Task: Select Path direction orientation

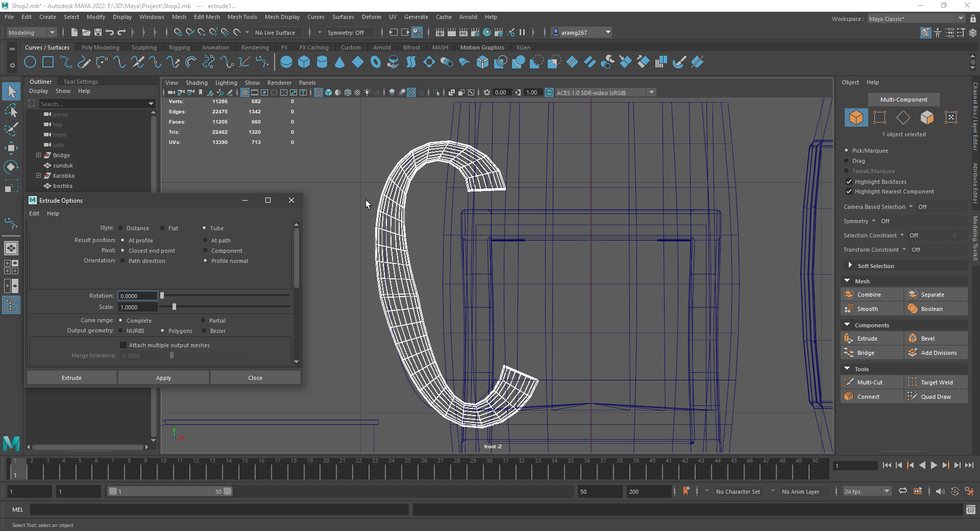Action: pyautogui.click(x=122, y=261)
